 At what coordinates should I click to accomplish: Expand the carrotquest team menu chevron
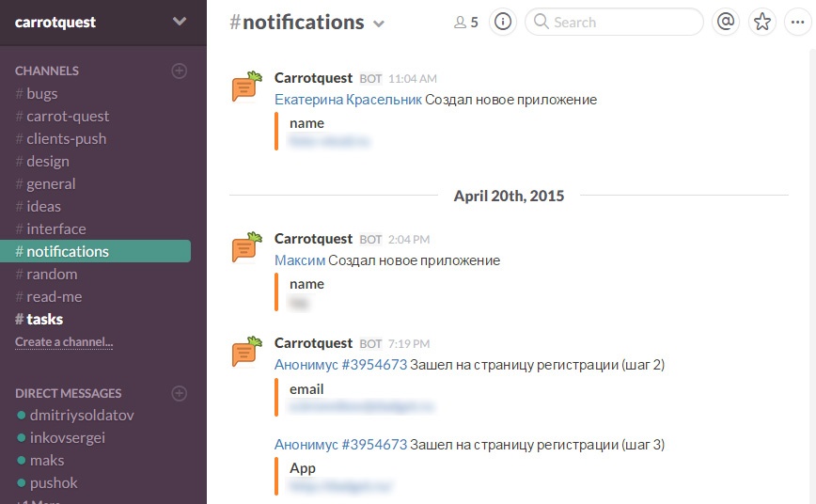pos(180,22)
